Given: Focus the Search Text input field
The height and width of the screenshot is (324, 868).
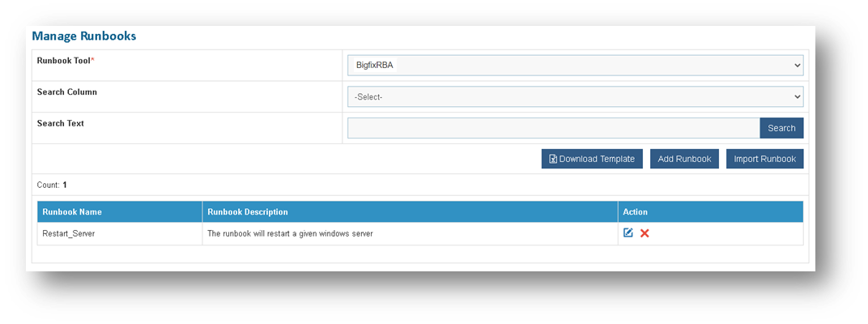Looking at the screenshot, I should [553, 128].
